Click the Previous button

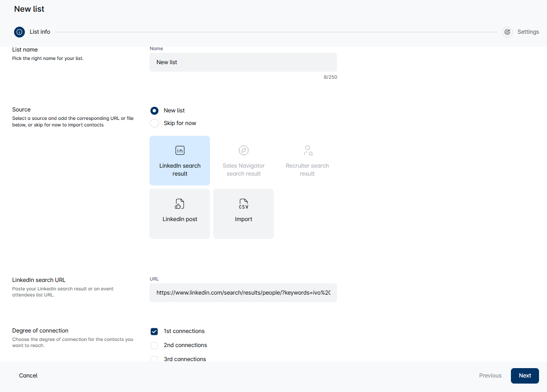[490, 376]
